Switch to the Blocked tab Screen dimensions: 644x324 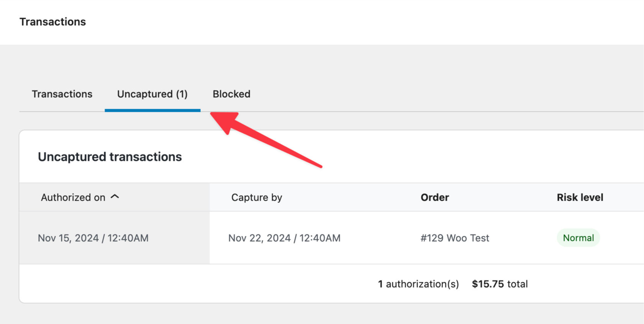[x=231, y=94]
